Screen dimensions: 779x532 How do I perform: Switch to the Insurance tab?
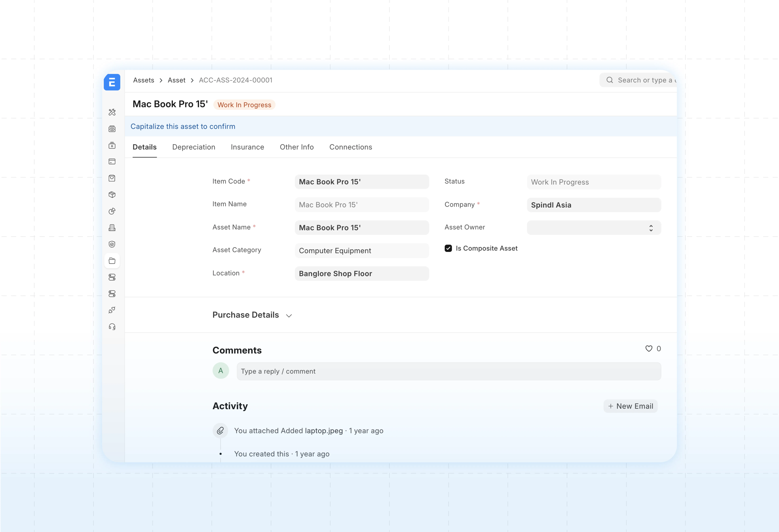point(247,147)
